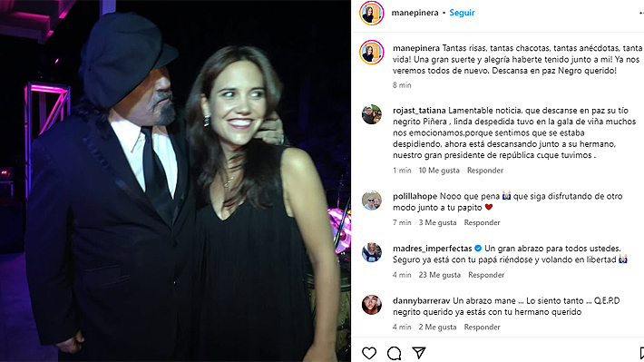Reply to rojast_tatiana's comment
Screen dimensions: 644x362
click(484, 170)
